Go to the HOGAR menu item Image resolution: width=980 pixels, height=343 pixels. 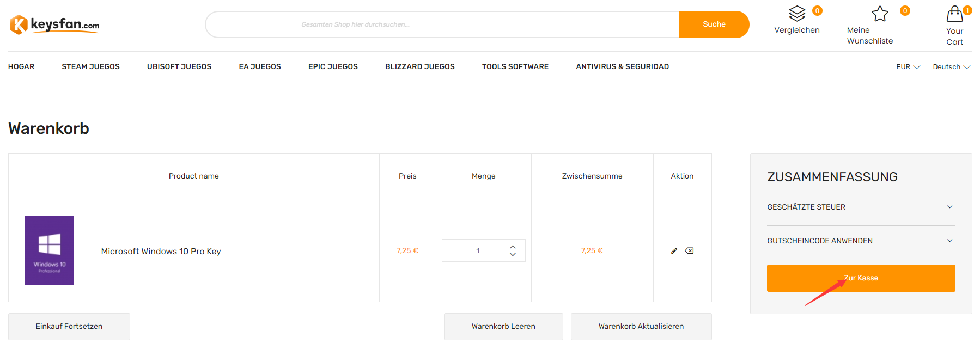click(x=21, y=66)
